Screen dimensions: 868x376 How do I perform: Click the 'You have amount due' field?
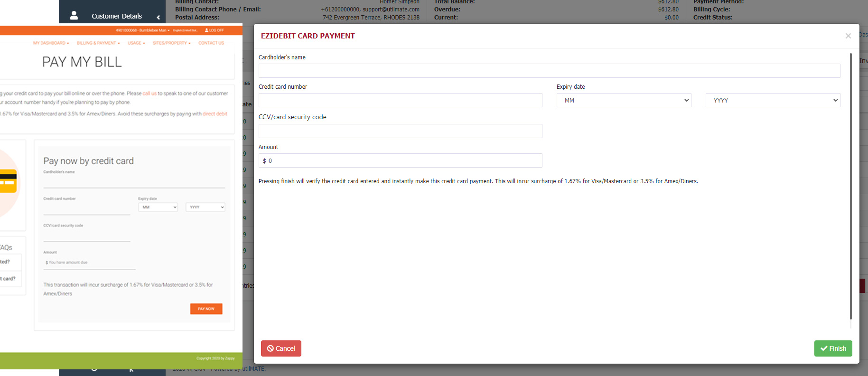click(89, 263)
